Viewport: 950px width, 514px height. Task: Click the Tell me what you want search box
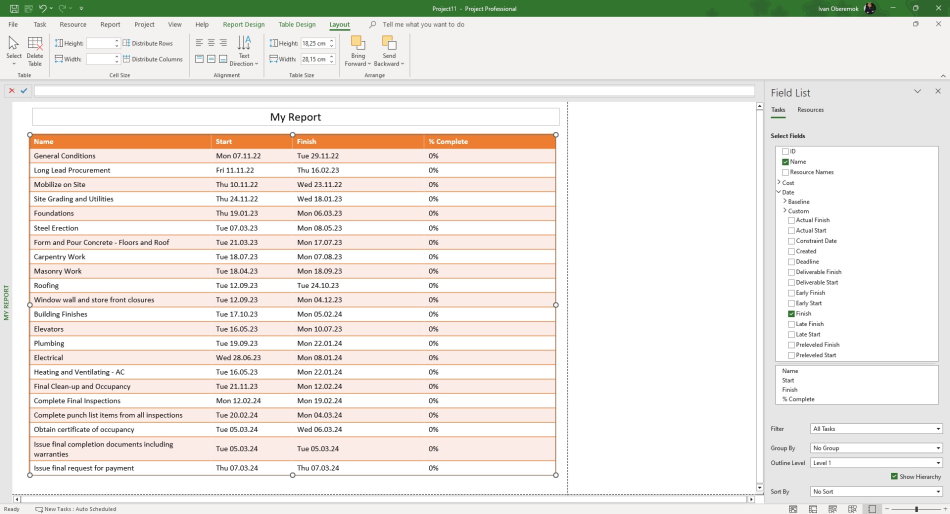423,24
